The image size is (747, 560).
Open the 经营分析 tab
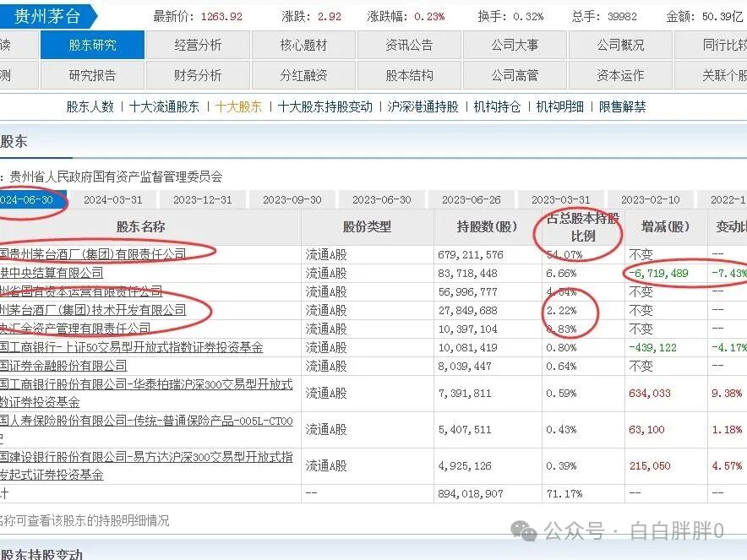pyautogui.click(x=198, y=46)
